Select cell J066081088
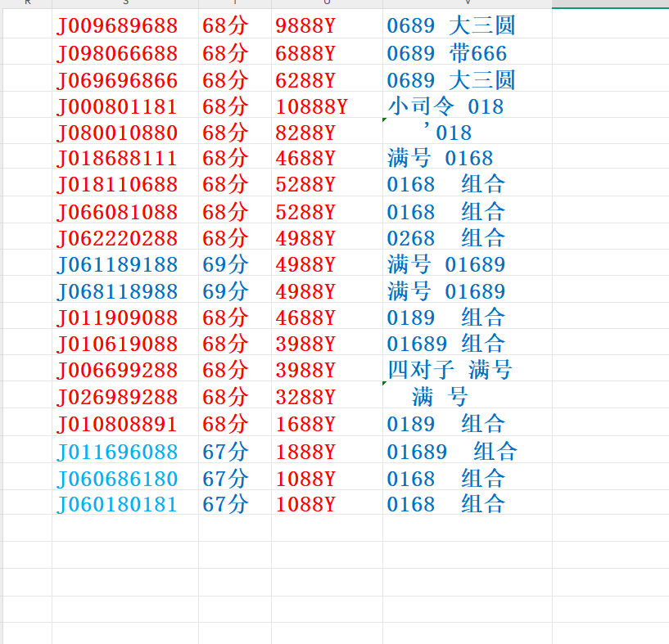Screen dimensions: 669x644 125,210
